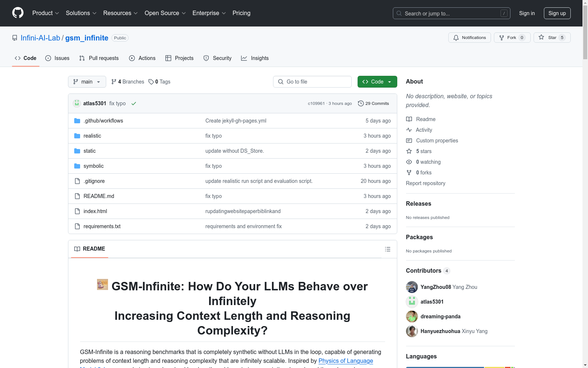This screenshot has width=588, height=368.
Task: Select the README tab header
Action: [90, 249]
